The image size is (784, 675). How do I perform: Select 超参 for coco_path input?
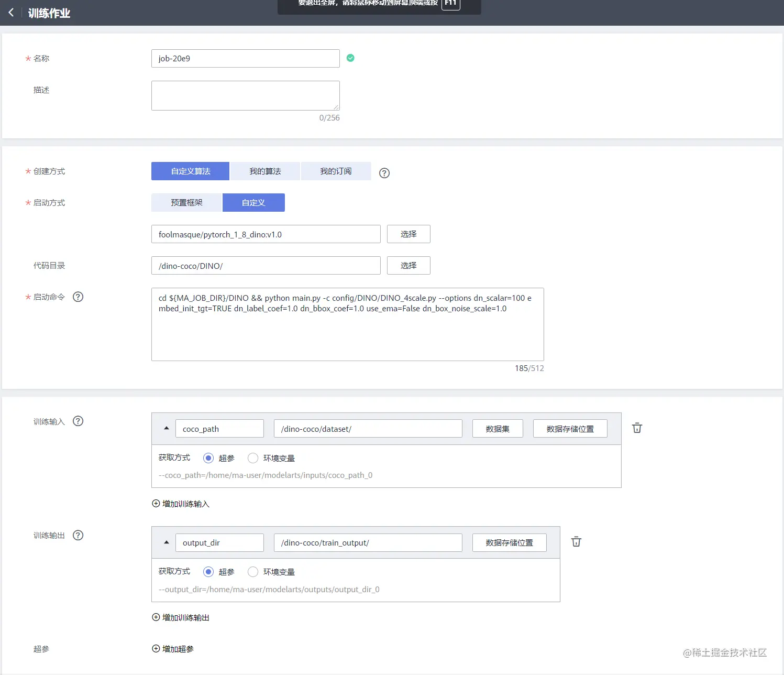(208, 458)
